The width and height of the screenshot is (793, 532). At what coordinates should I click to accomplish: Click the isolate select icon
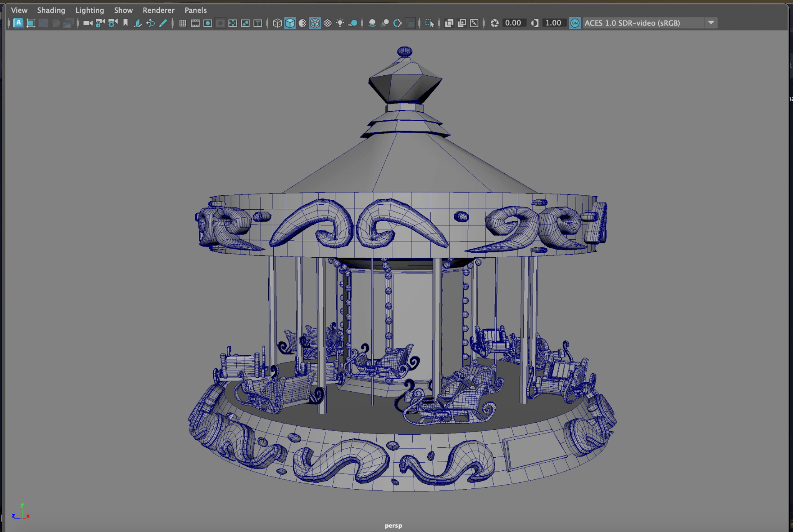coord(429,23)
